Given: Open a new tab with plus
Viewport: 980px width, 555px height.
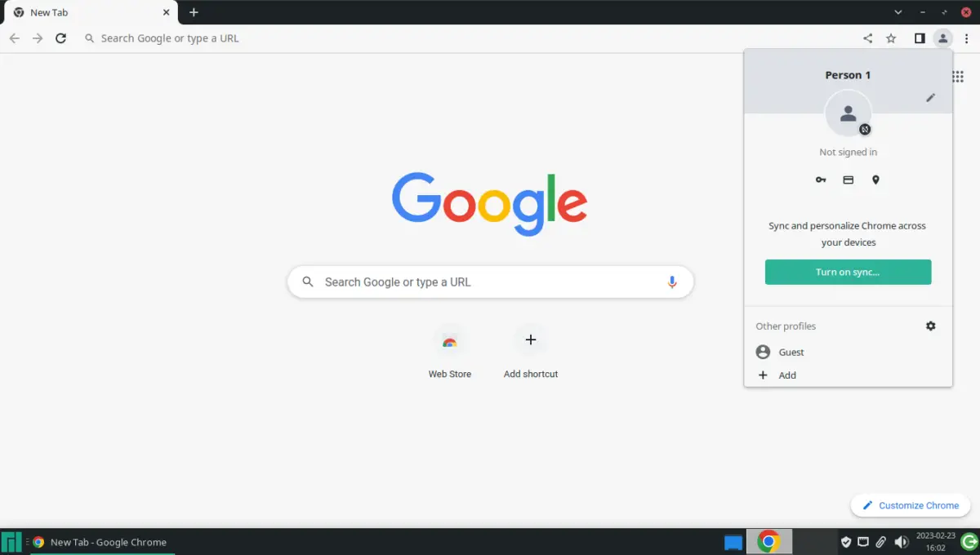Looking at the screenshot, I should (x=194, y=12).
